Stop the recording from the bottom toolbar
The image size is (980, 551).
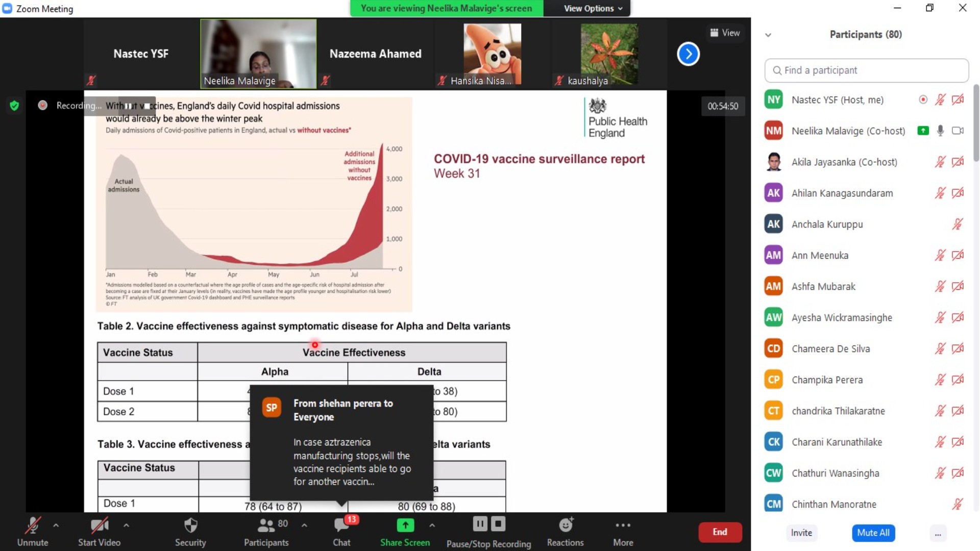(x=498, y=524)
